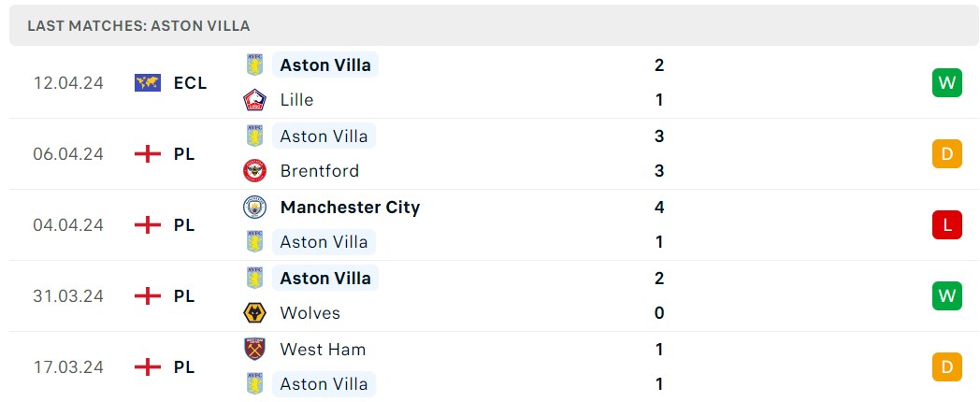Open the West Ham team link

[x=323, y=350]
